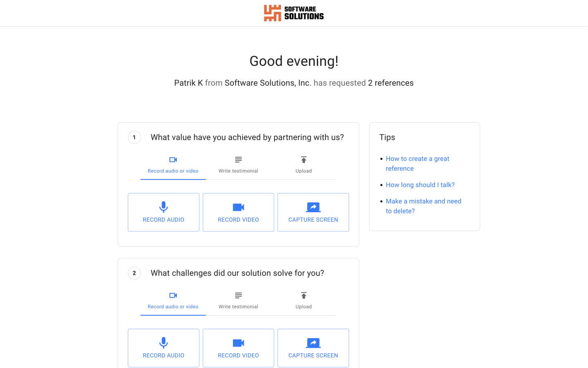The width and height of the screenshot is (588, 368).
Task: Click microphone icon in question 1
Action: pyautogui.click(x=163, y=207)
